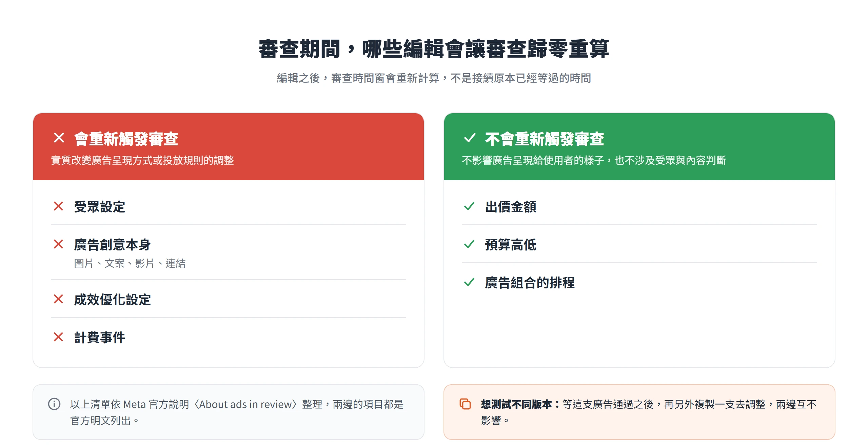Select the 受眾設定 list item

(229, 206)
